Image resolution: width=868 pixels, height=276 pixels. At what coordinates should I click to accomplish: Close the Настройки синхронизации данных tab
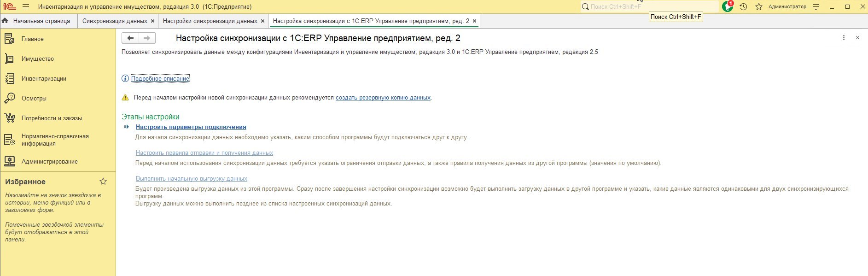click(x=263, y=21)
